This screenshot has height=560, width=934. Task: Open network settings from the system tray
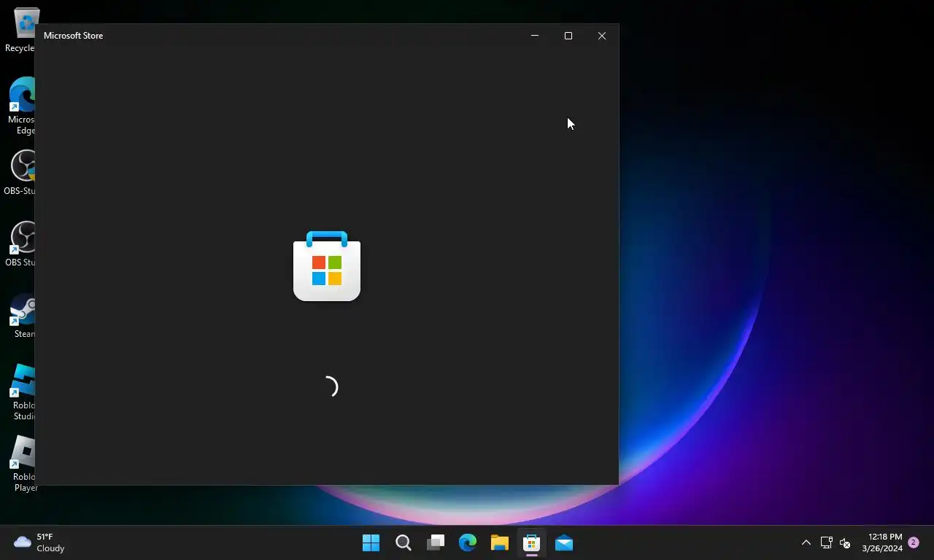(x=826, y=542)
